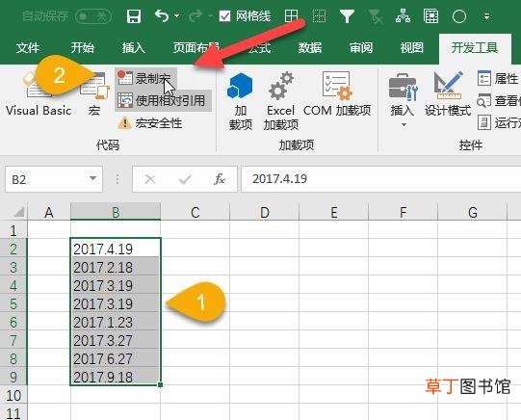Open the Undo history dropdown arrow
Image resolution: width=521 pixels, height=420 pixels.
click(177, 15)
